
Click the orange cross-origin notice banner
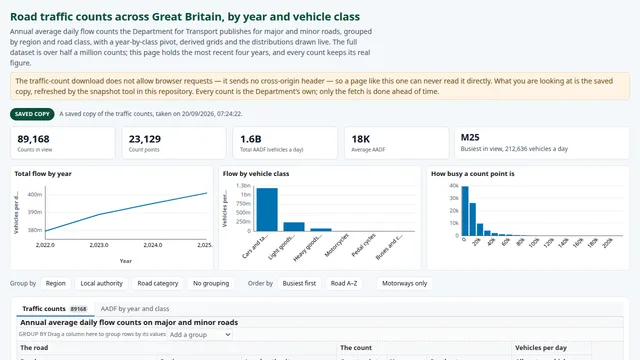pos(320,86)
